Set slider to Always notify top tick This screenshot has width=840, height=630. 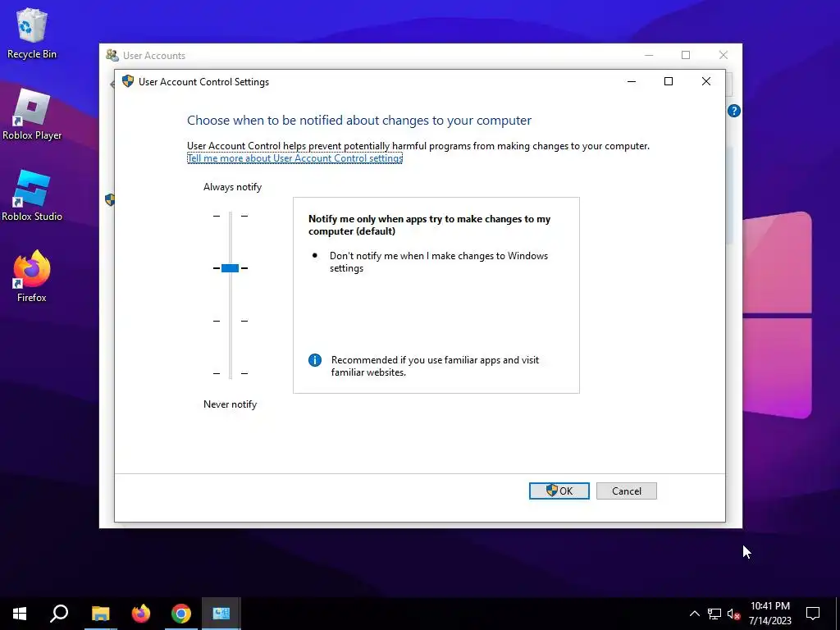point(231,216)
